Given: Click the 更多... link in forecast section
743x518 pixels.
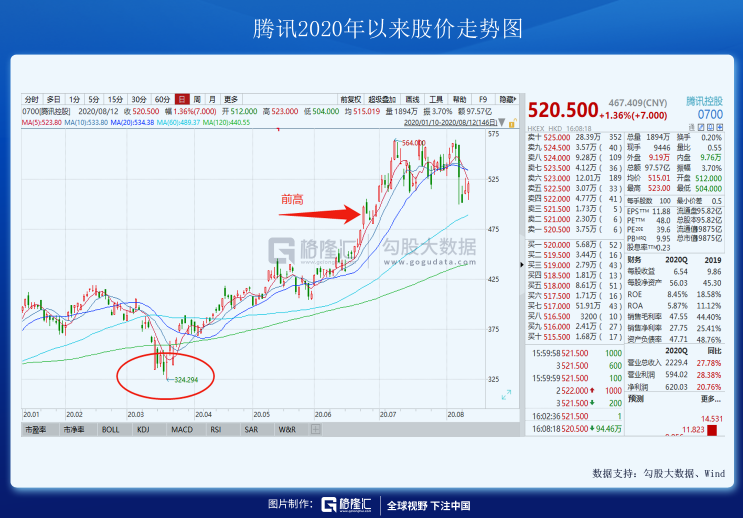Looking at the screenshot, I should coord(711,399).
